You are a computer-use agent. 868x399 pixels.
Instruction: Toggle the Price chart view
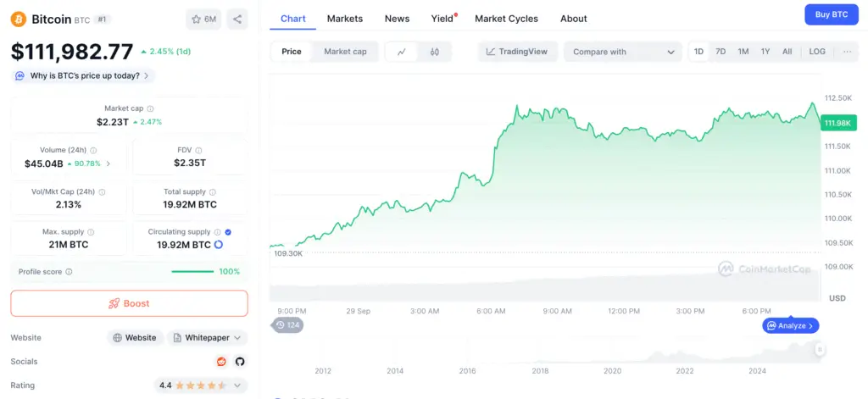tap(292, 52)
